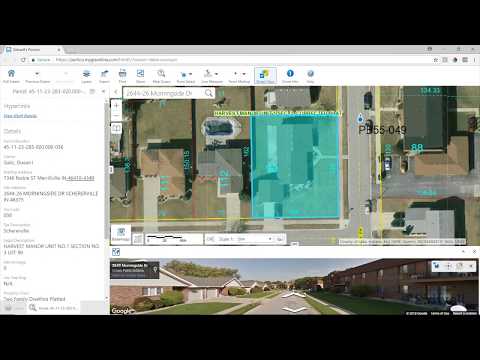Viewport: 480px width, 360px height.
Task: Expand the Point Markup dropdown arrow
Action: point(244,74)
